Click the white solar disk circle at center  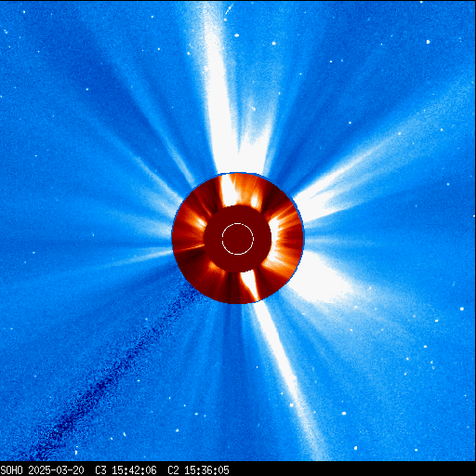[238, 239]
